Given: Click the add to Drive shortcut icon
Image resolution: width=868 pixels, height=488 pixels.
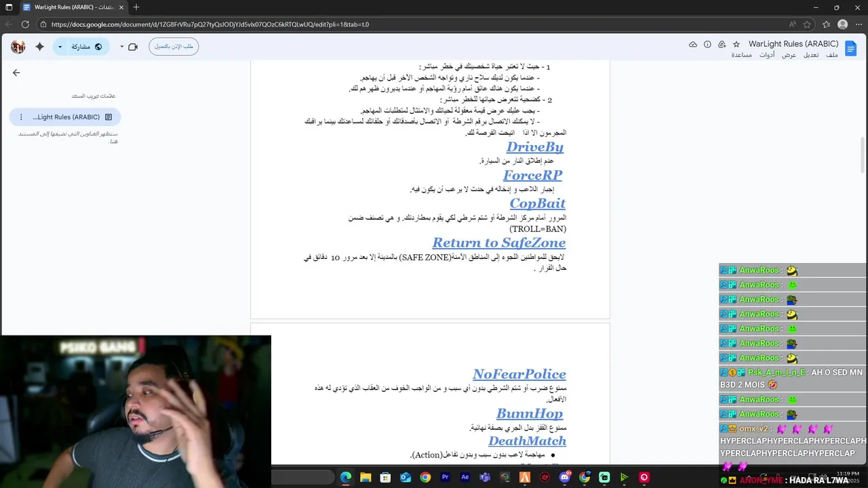Looking at the screenshot, I should (x=722, y=44).
